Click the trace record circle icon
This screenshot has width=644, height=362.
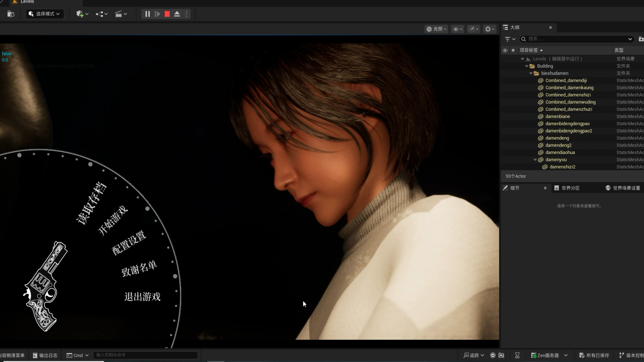click(493, 355)
